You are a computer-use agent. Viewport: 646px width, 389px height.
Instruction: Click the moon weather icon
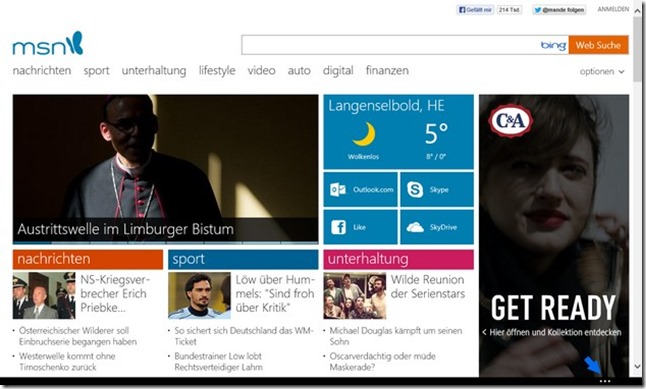coord(364,134)
